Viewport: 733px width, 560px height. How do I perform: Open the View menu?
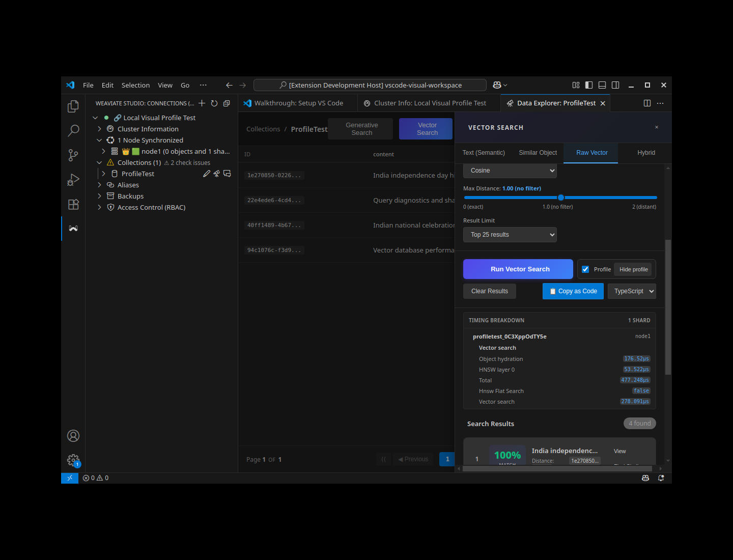(165, 85)
